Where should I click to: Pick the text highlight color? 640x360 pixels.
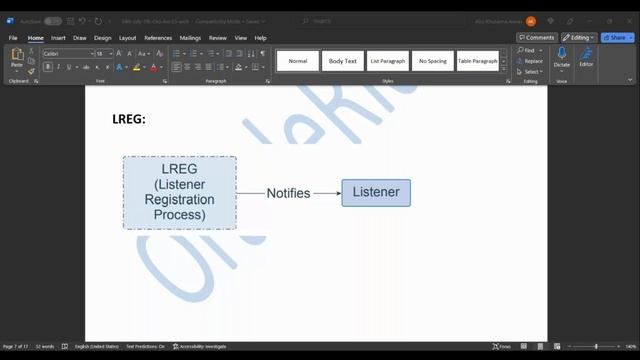136,67
